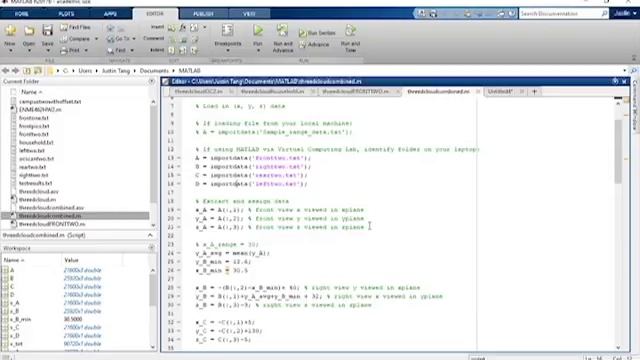This screenshot has height=360, width=640.
Task: Click the editor vertical scrollbar thumb
Action: pos(618,151)
